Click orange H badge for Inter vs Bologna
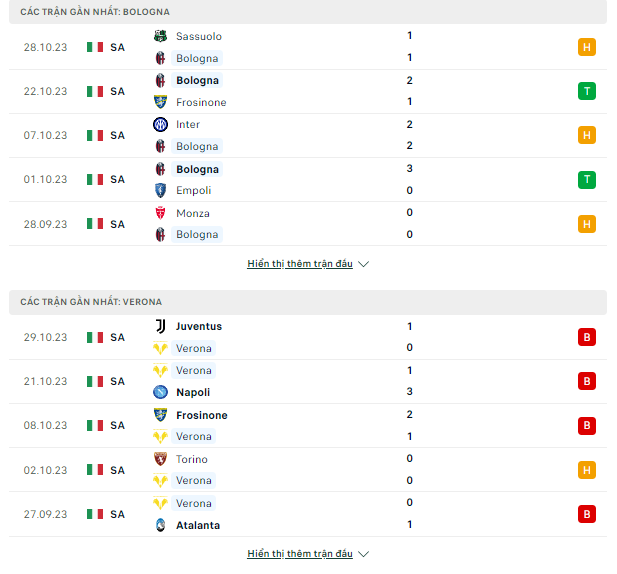Screen dimensions: 617x574 tap(587, 135)
